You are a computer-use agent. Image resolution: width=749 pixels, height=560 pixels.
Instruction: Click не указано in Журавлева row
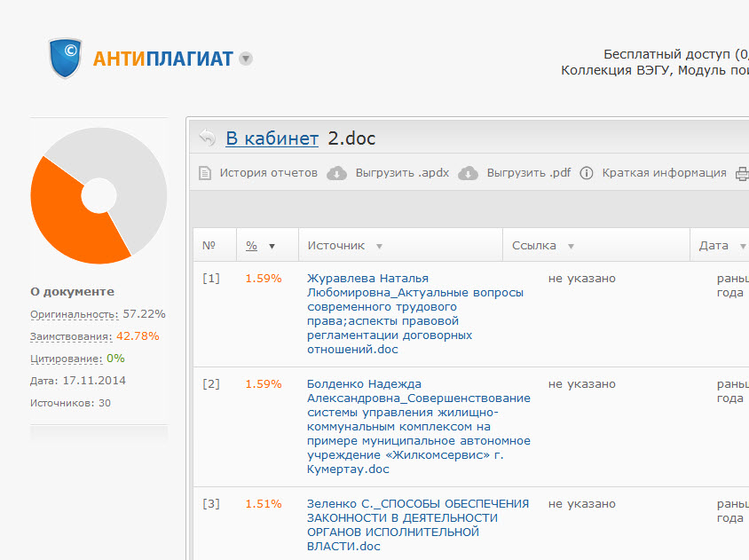582,278
